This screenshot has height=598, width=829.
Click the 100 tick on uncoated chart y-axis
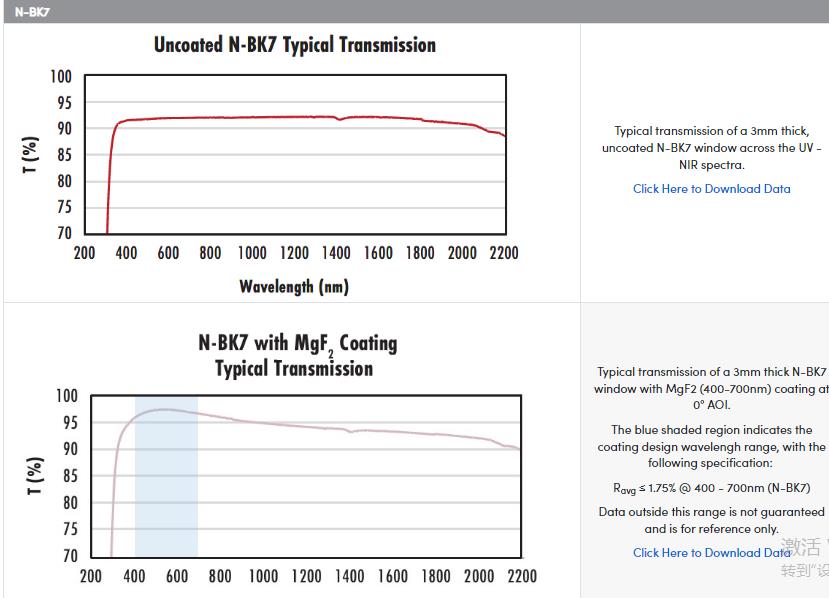coord(61,77)
